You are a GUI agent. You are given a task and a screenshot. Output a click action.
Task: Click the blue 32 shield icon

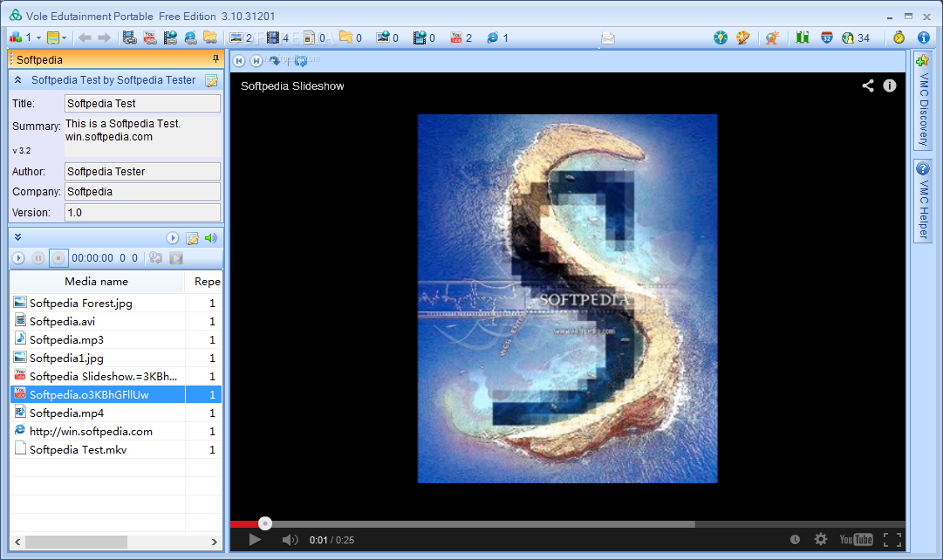[827, 38]
